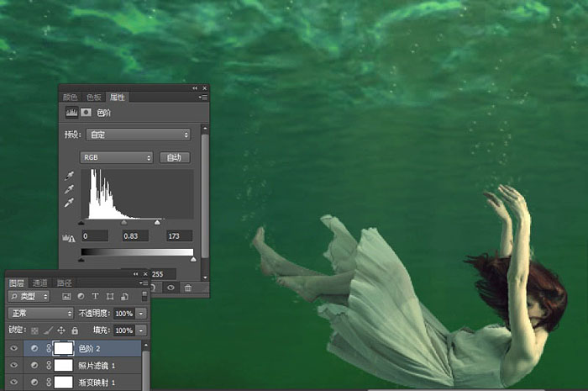Select the text layer filter icon
Viewport: 588px width, 391px height.
(x=95, y=297)
